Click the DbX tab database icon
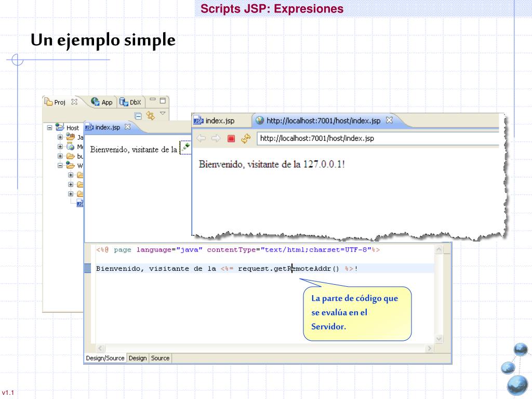532x399 pixels. [x=124, y=101]
